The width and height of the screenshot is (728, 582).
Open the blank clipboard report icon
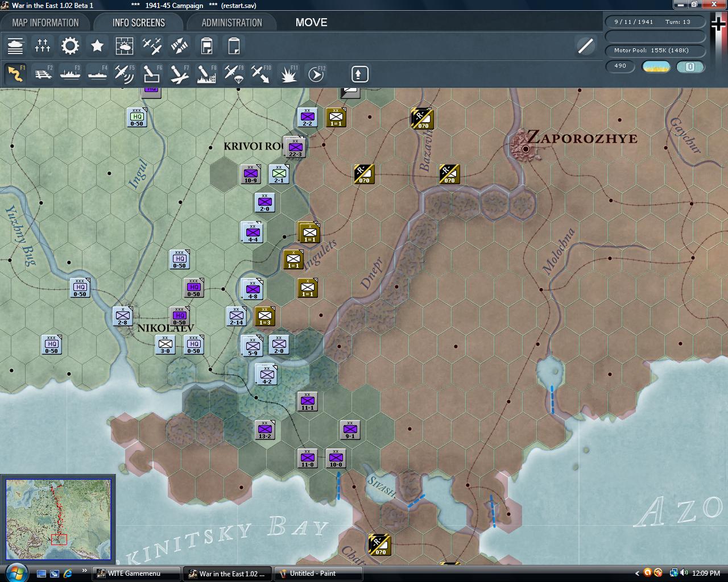pyautogui.click(x=234, y=45)
